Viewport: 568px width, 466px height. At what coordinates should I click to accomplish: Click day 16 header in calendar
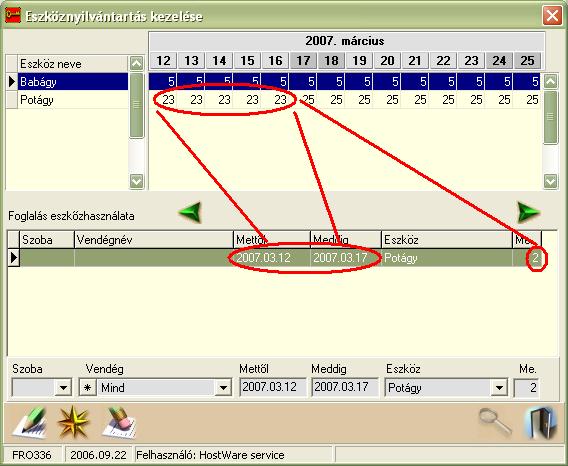click(x=275, y=61)
